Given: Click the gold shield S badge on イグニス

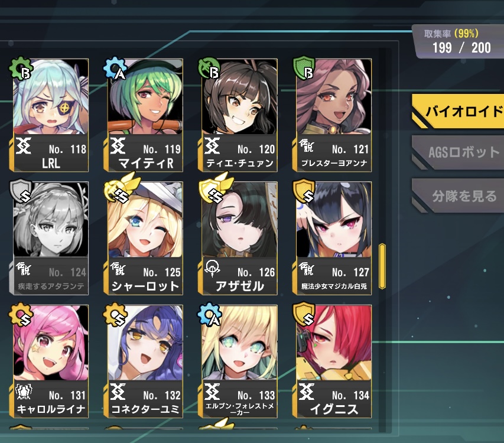Looking at the screenshot, I should point(304,314).
